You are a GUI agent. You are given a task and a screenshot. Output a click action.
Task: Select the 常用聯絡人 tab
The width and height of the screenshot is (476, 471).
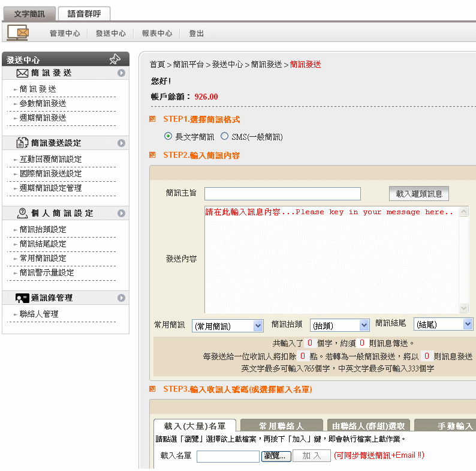point(281,426)
